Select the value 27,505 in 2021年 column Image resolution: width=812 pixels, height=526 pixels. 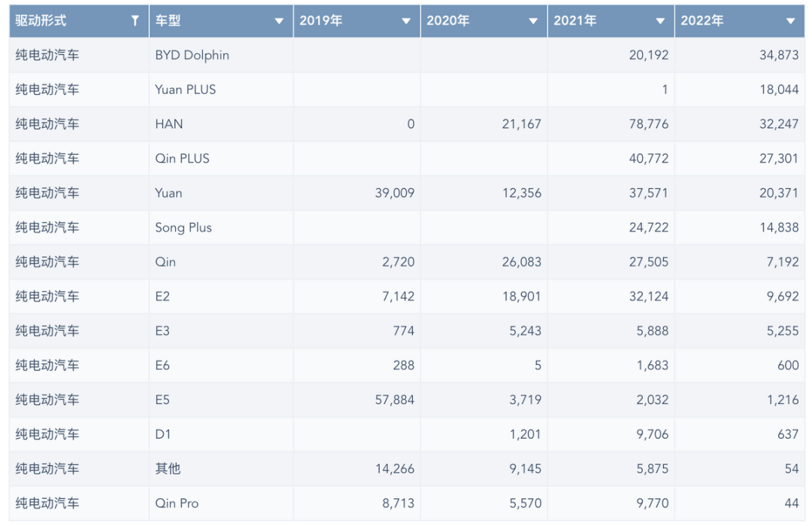[x=649, y=262]
